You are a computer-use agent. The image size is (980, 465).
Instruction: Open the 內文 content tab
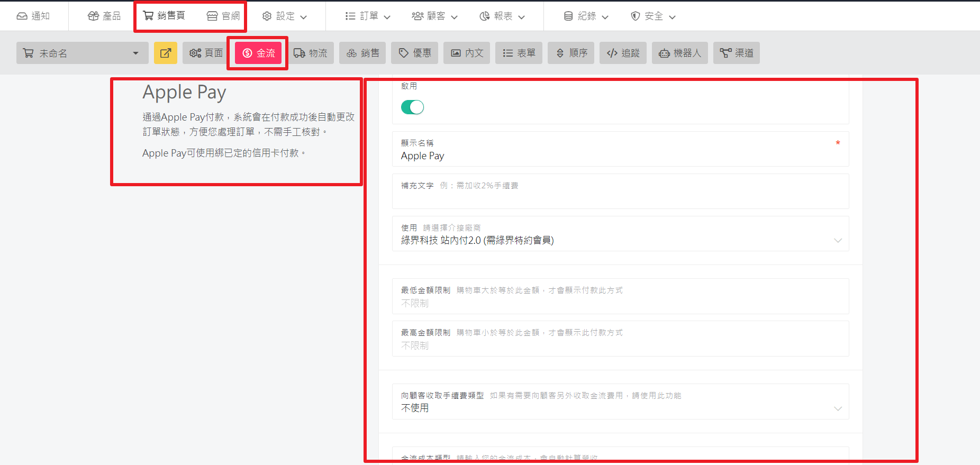click(467, 53)
